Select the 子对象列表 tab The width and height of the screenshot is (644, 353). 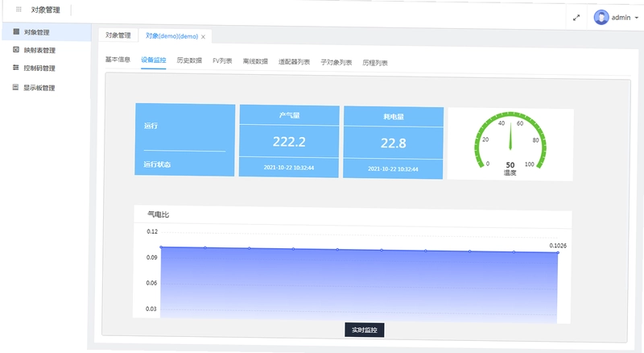[336, 63]
